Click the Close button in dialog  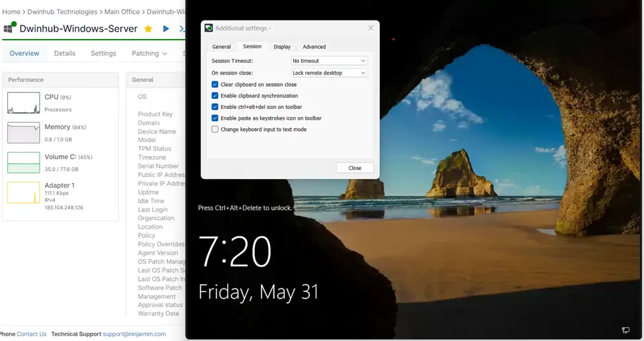[x=355, y=168]
